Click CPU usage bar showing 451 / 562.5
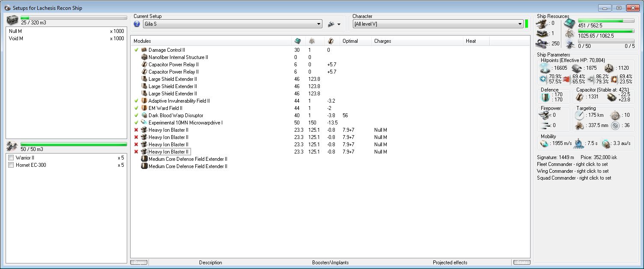 click(606, 21)
